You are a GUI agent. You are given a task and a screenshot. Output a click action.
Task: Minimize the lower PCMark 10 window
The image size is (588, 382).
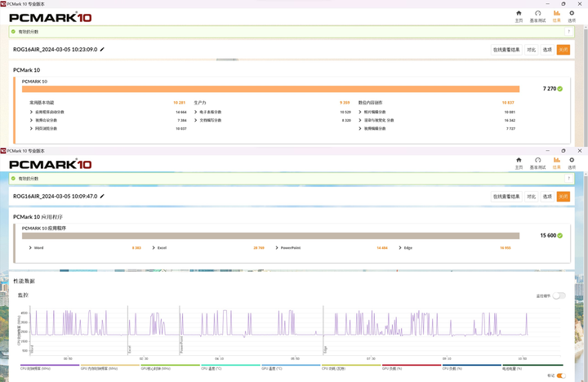coord(547,151)
